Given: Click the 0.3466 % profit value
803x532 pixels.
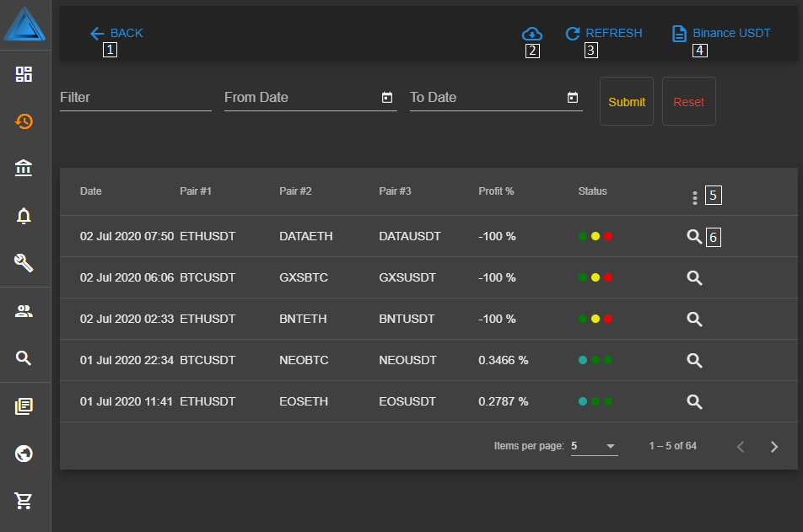Looking at the screenshot, I should click(x=504, y=360).
